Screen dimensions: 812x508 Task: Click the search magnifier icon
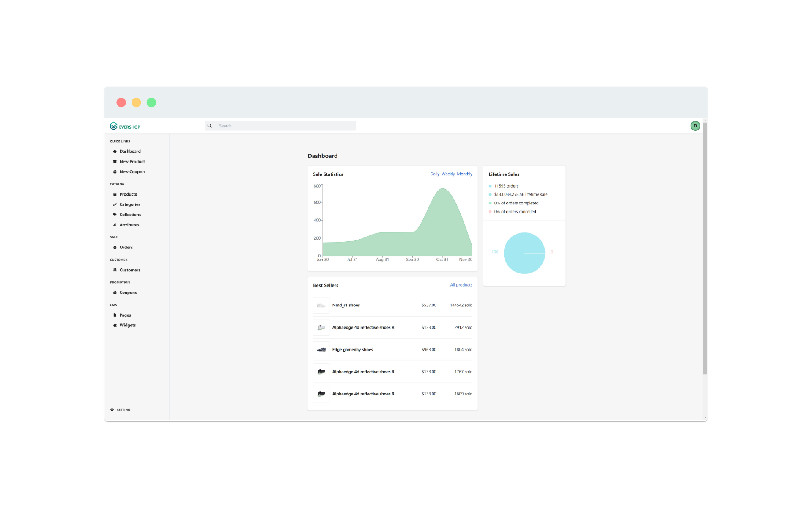(209, 126)
